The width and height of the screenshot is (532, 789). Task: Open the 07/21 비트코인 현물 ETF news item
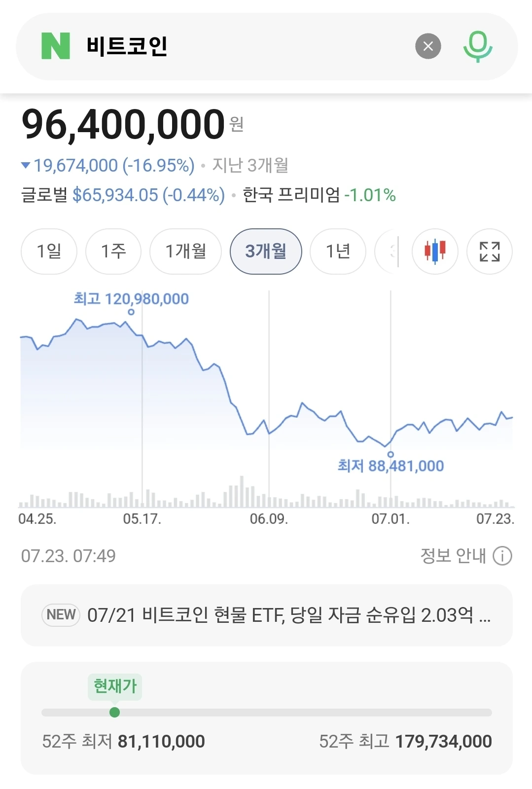click(267, 615)
